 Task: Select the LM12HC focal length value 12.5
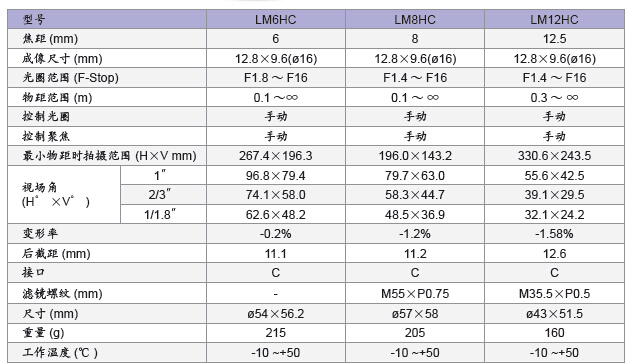[554, 39]
